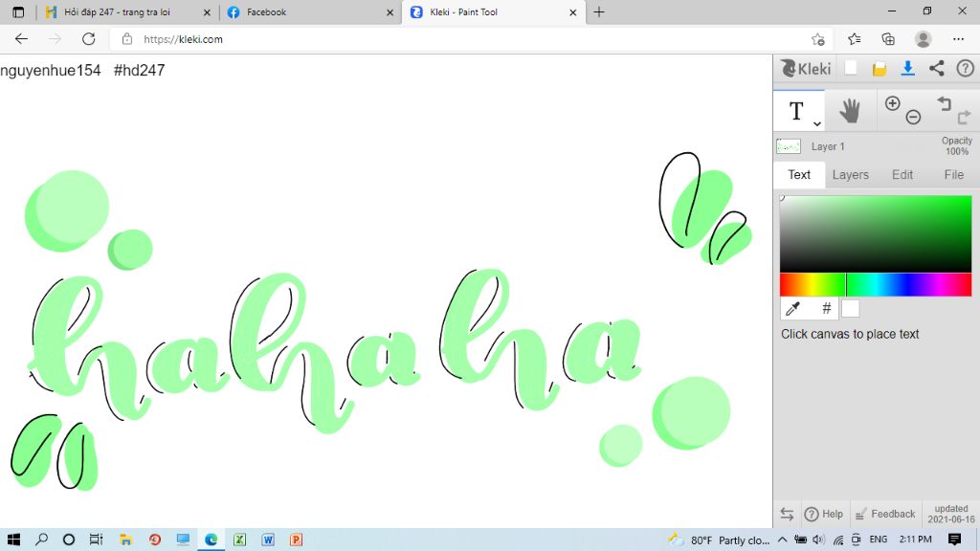Screen dimensions: 980x551
Task: Close the Facebook browser tab
Action: 390,12
